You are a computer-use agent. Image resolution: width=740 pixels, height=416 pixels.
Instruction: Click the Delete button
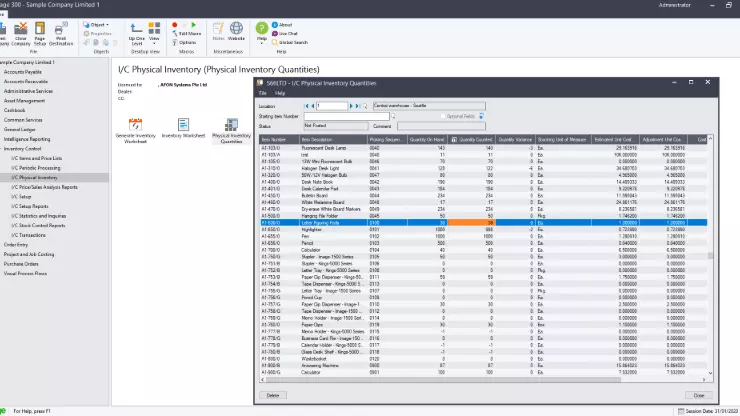[x=273, y=395]
